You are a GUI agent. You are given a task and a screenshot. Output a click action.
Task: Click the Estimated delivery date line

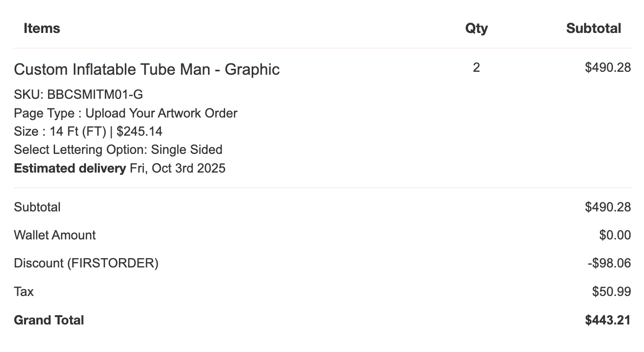119,168
